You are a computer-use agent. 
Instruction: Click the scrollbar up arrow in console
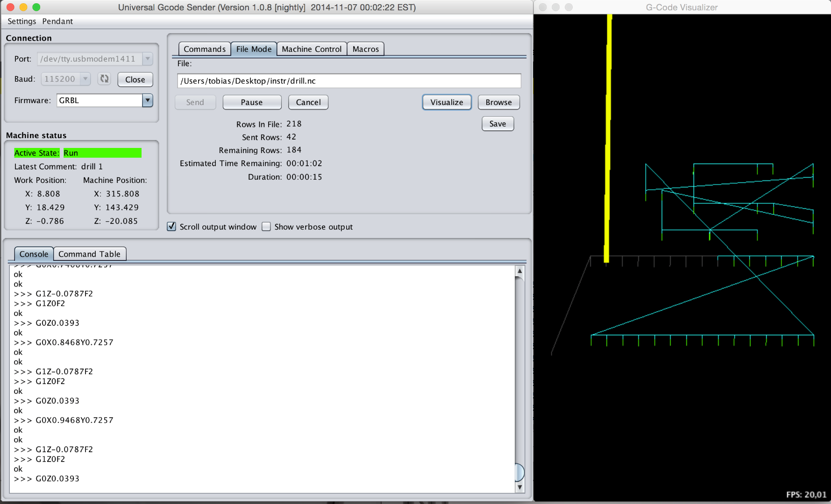[x=519, y=270]
